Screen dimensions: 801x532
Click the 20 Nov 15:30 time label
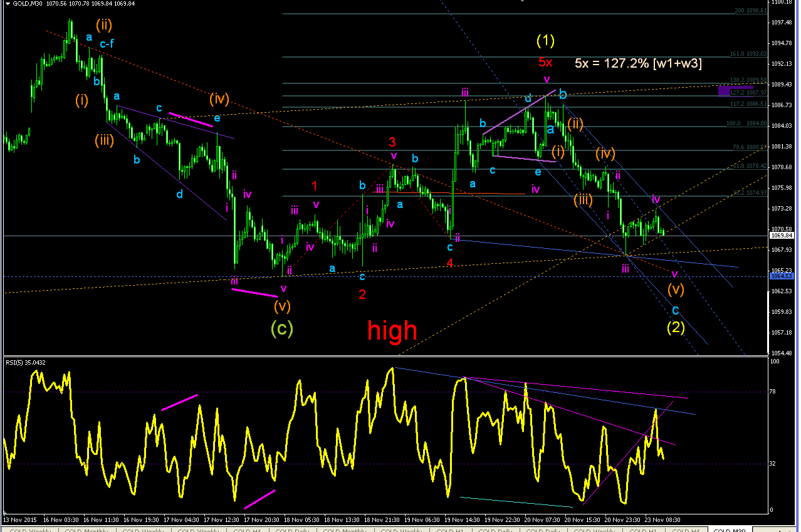click(582, 519)
